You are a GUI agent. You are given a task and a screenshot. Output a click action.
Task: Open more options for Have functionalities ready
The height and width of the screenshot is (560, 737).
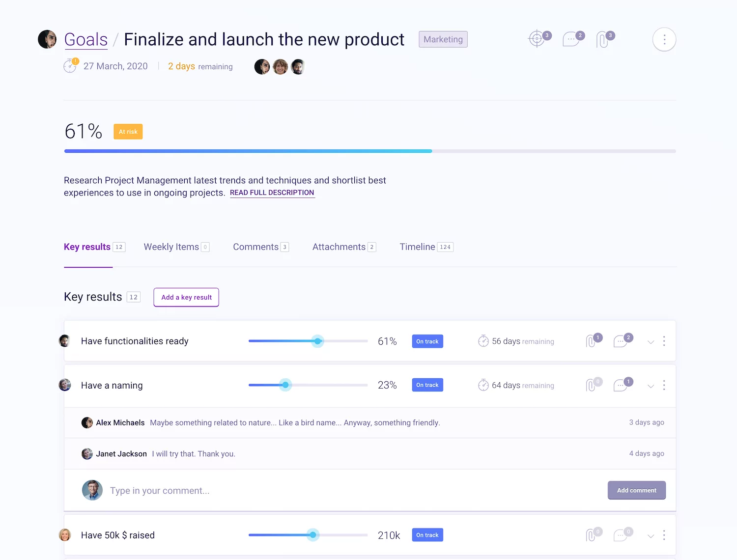tap(664, 341)
